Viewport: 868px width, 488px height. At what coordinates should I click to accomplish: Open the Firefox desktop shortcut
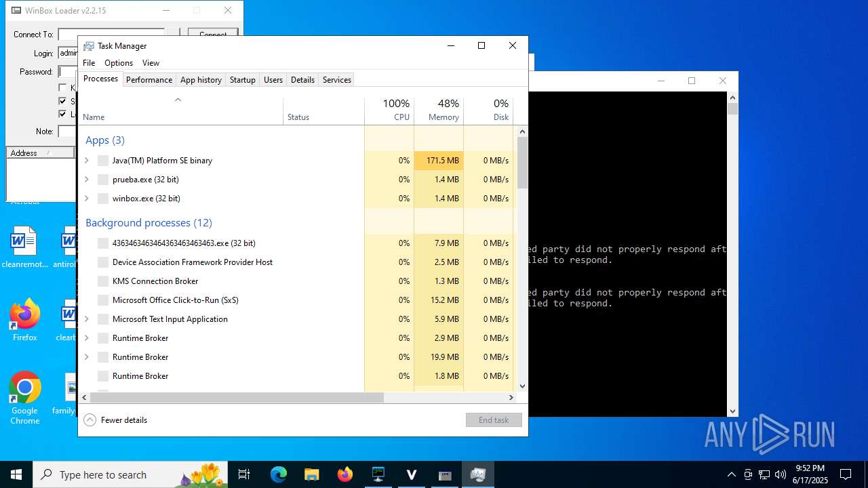pos(25,321)
